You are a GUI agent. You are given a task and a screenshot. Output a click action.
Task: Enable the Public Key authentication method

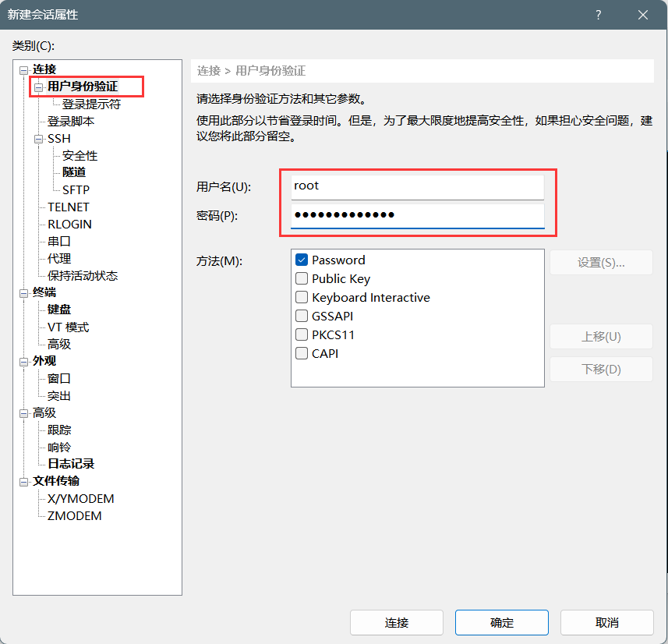tap(302, 278)
